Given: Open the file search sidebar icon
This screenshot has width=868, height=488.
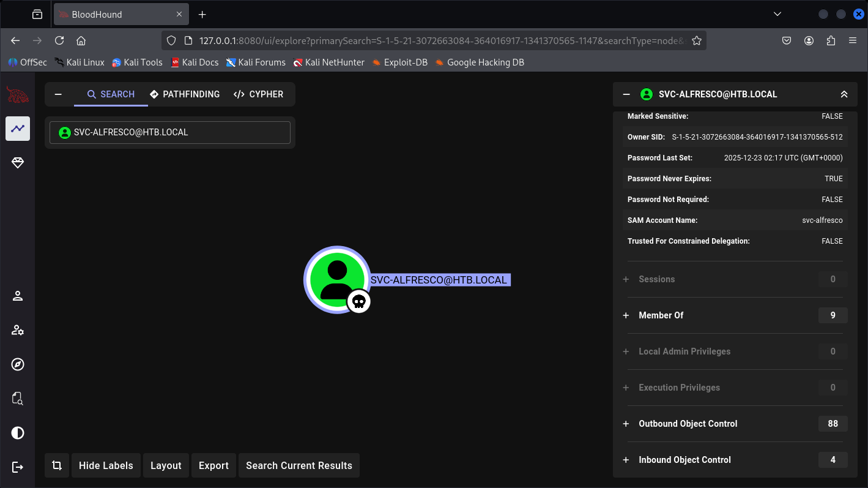Looking at the screenshot, I should (x=18, y=399).
